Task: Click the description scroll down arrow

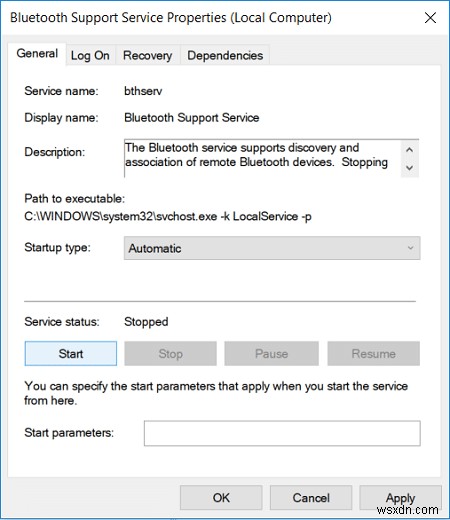Action: 410,168
